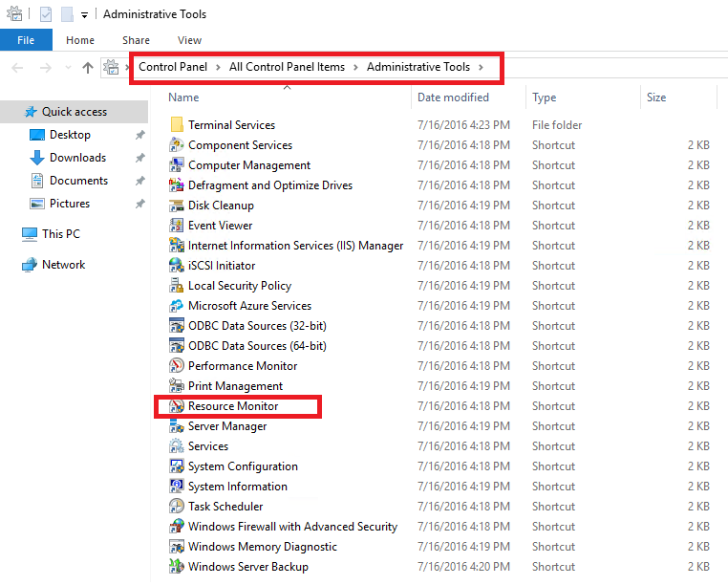Viewport: 728px width, 585px height.
Task: Select the Task Scheduler clock icon
Action: tap(177, 506)
